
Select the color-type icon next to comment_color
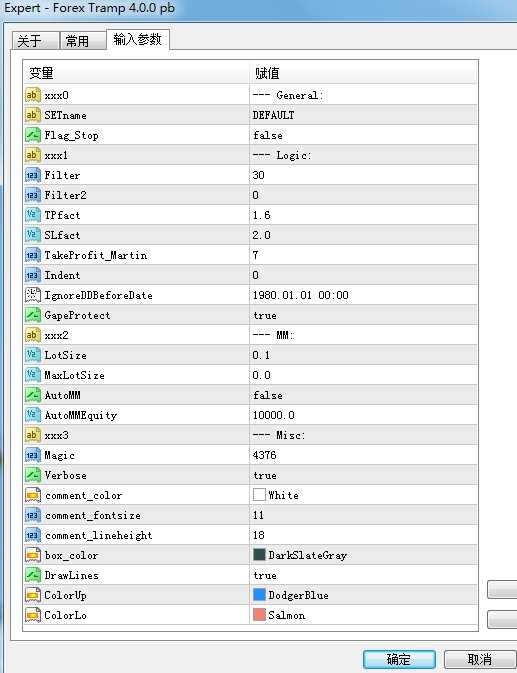(33, 495)
